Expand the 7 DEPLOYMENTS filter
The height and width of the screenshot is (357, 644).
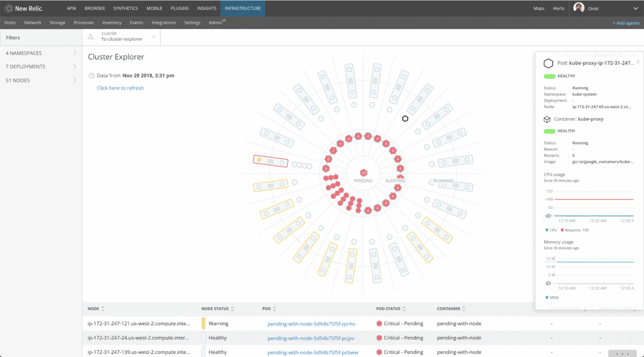(41, 67)
